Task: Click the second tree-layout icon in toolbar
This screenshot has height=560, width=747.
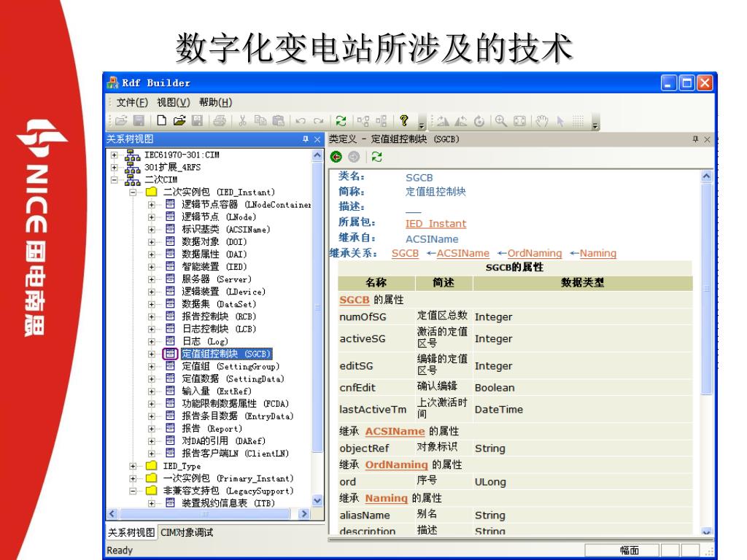Action: point(381,121)
